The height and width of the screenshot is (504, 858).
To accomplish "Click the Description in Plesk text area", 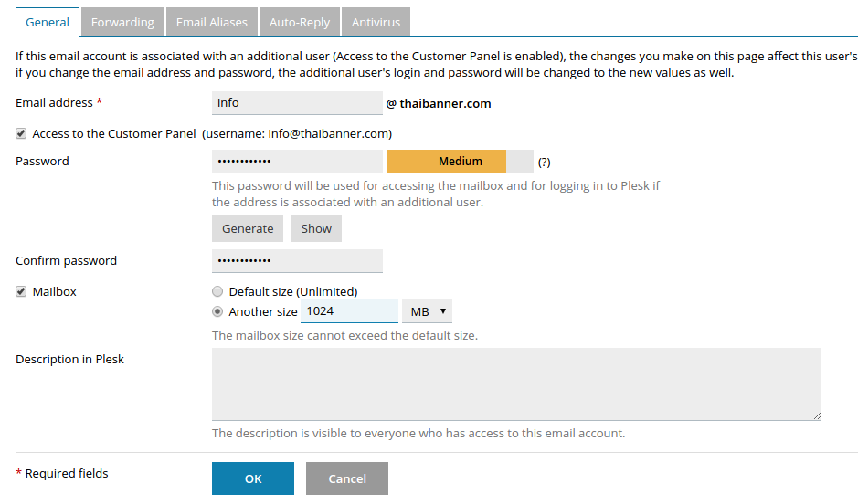I will tap(516, 383).
